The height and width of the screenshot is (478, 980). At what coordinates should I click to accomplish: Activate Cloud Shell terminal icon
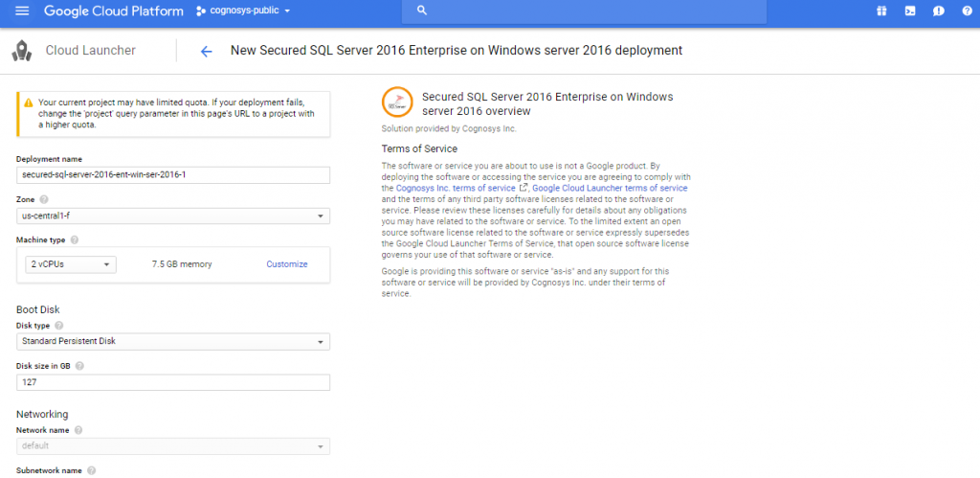coord(910,11)
